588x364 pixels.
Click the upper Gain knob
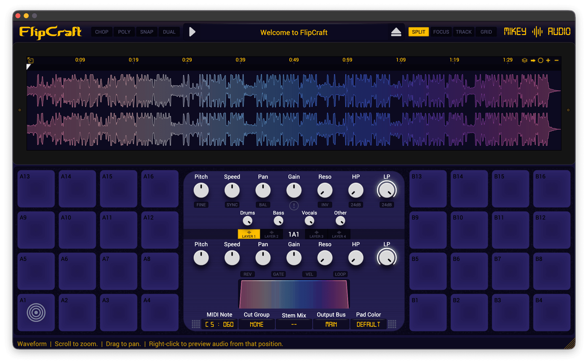click(x=294, y=190)
